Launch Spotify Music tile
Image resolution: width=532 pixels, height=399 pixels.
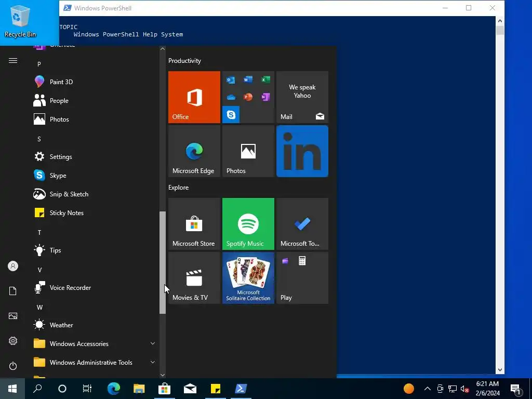tap(248, 224)
